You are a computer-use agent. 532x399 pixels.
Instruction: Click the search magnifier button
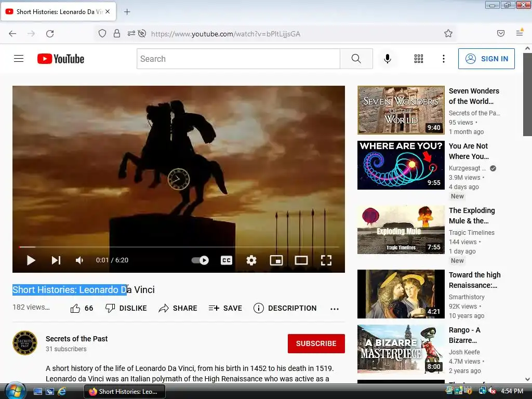click(x=356, y=59)
